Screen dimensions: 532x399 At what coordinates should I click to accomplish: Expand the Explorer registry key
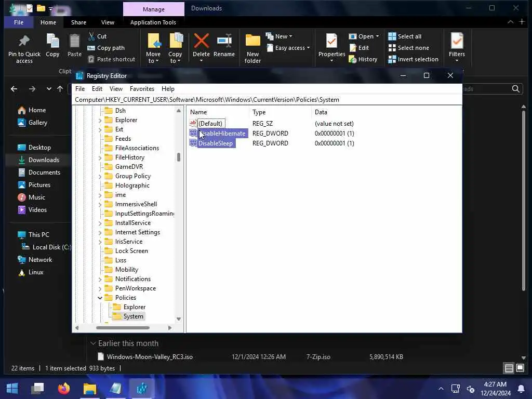[100, 120]
